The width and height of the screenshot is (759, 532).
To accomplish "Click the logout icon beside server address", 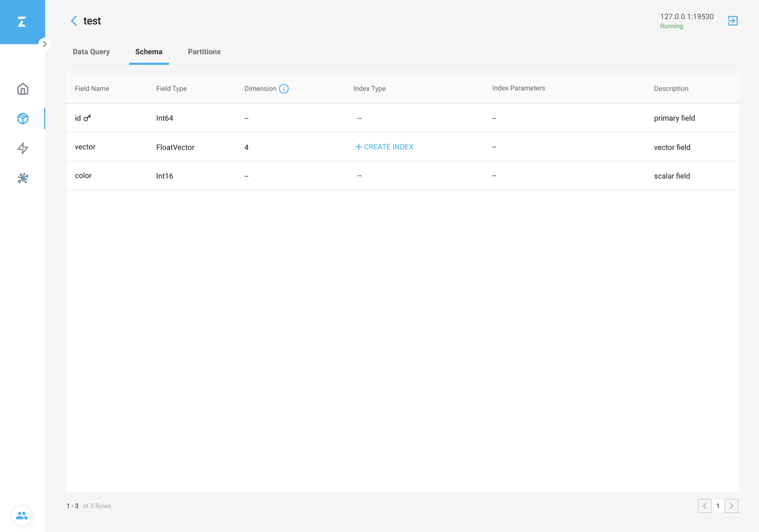I will [x=733, y=21].
